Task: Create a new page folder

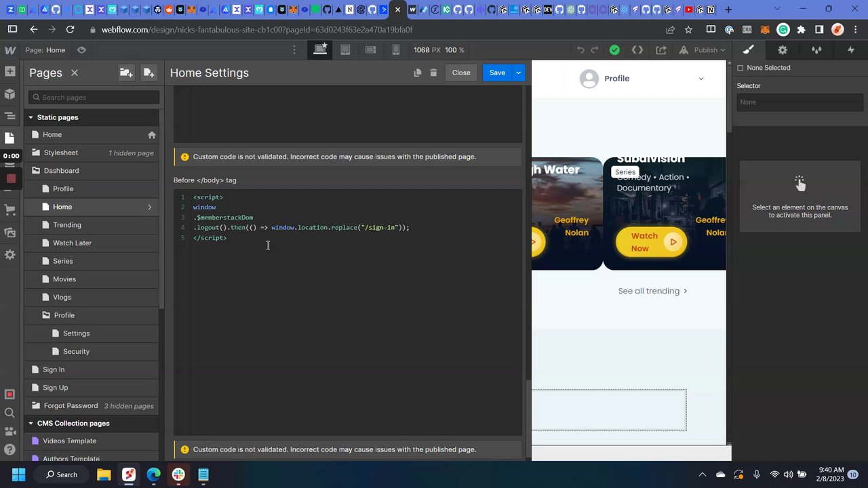Action: [x=126, y=73]
